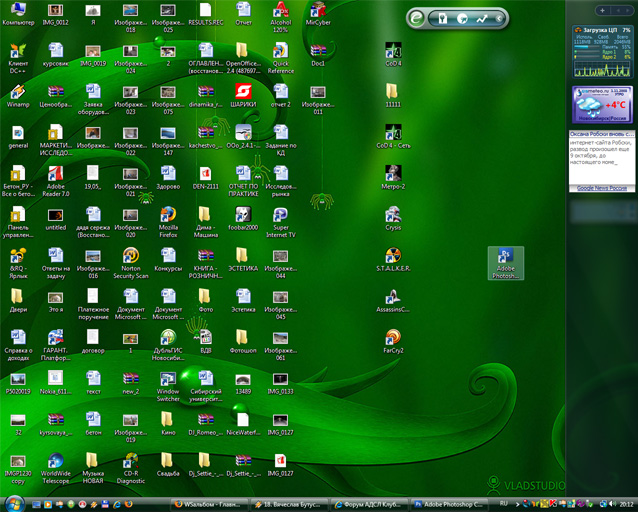Select the Справка о доходах document

pyautogui.click(x=18, y=346)
